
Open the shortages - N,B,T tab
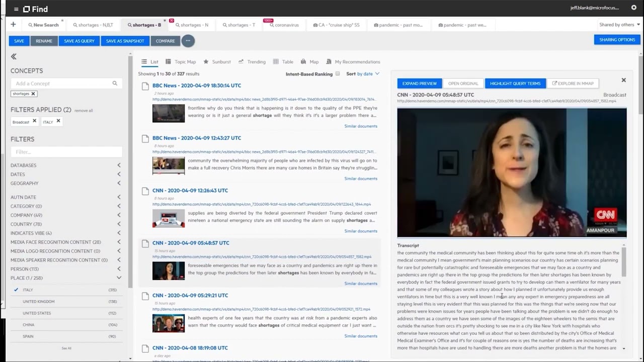click(x=93, y=25)
